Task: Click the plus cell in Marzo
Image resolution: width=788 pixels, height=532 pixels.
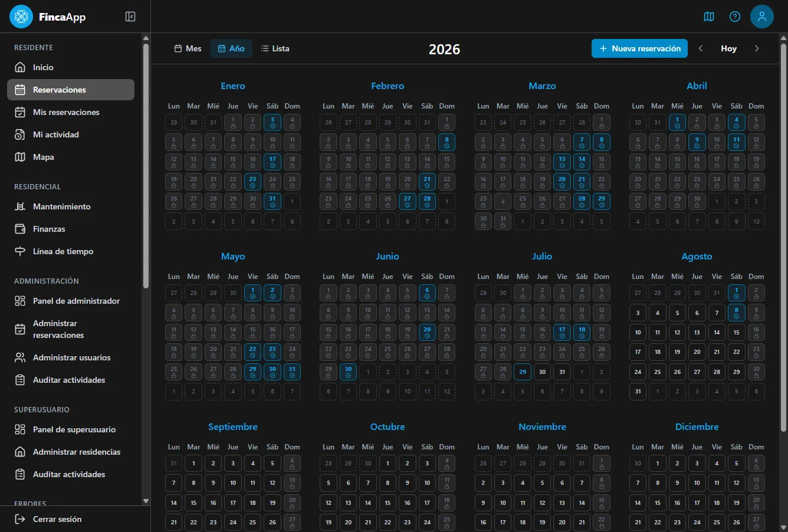Action: [503, 201]
